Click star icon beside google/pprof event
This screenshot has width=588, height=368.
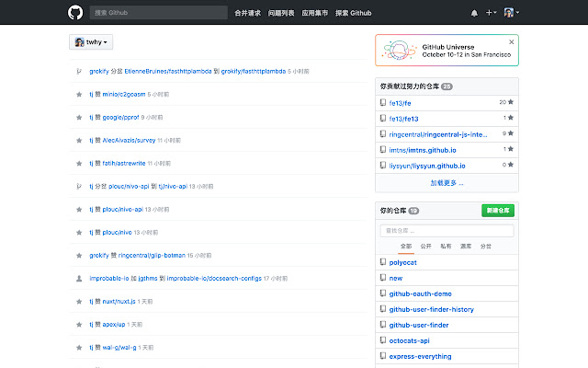tap(79, 117)
